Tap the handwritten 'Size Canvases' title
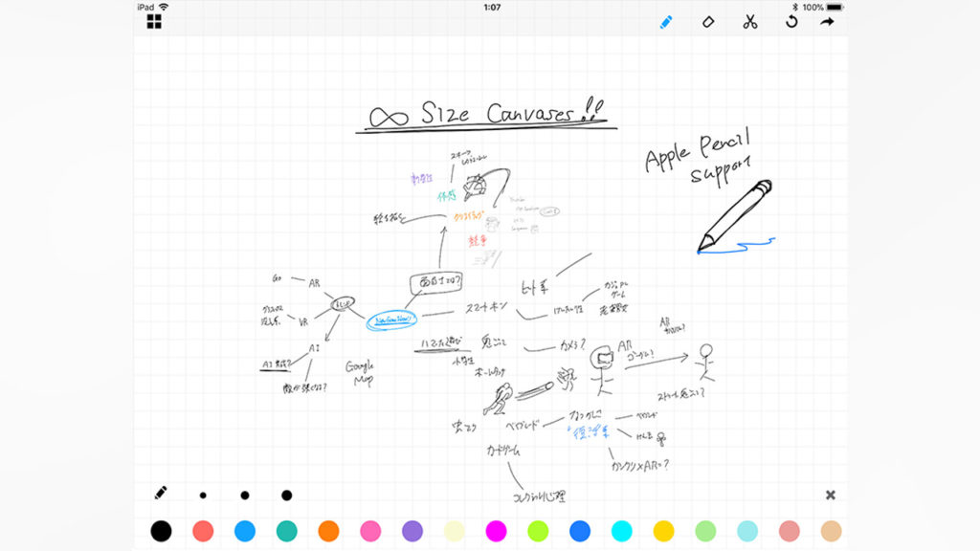The image size is (980, 551). [x=513, y=111]
